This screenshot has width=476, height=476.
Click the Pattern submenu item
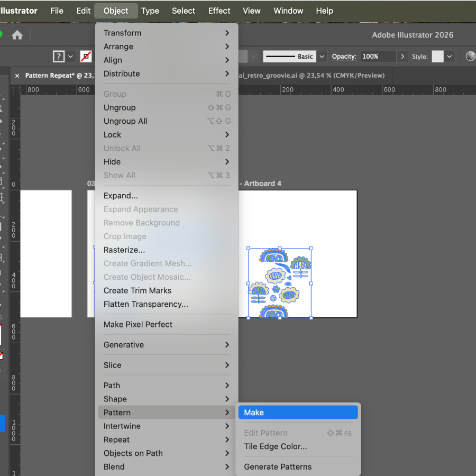(167, 413)
